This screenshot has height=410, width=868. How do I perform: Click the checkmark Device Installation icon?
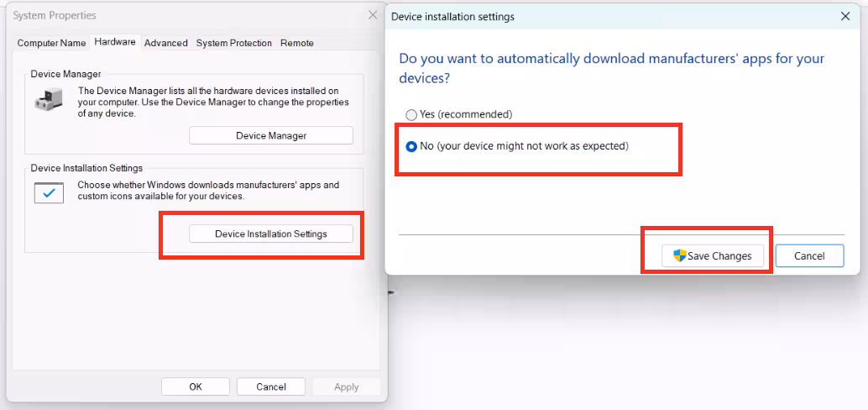[x=49, y=192]
